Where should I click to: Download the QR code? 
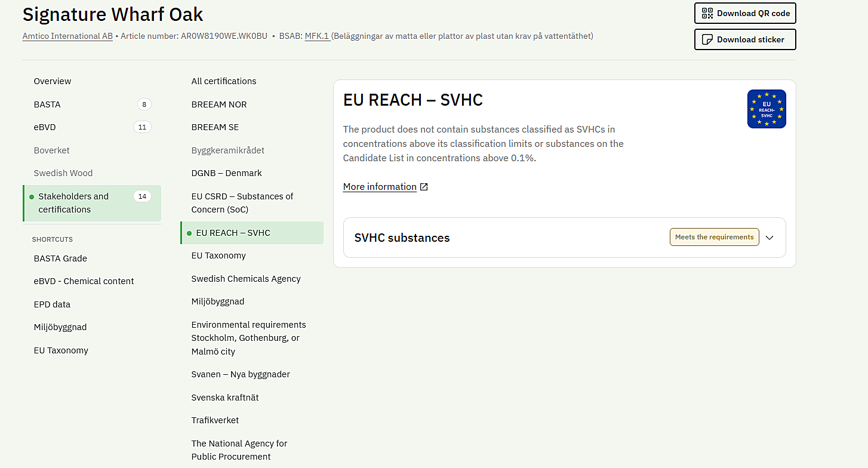[x=745, y=13]
